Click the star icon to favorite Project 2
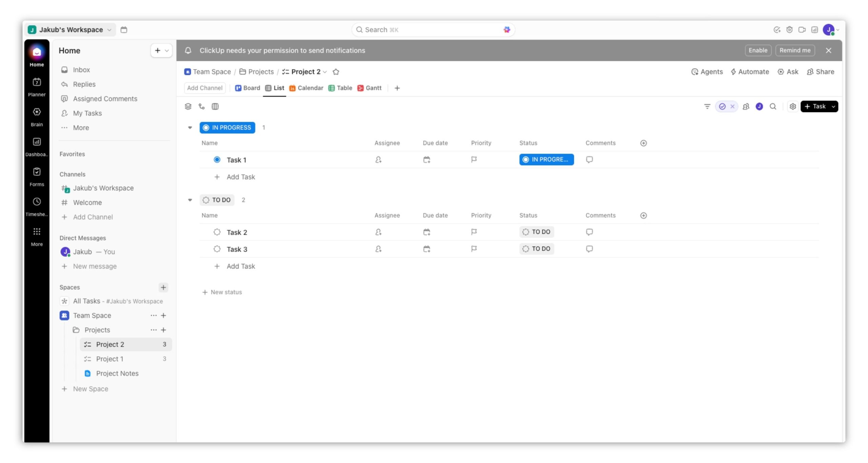The width and height of the screenshot is (868, 463). click(x=336, y=72)
